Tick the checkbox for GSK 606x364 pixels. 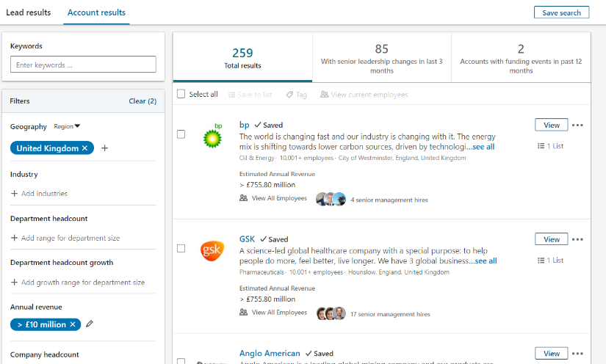point(181,249)
